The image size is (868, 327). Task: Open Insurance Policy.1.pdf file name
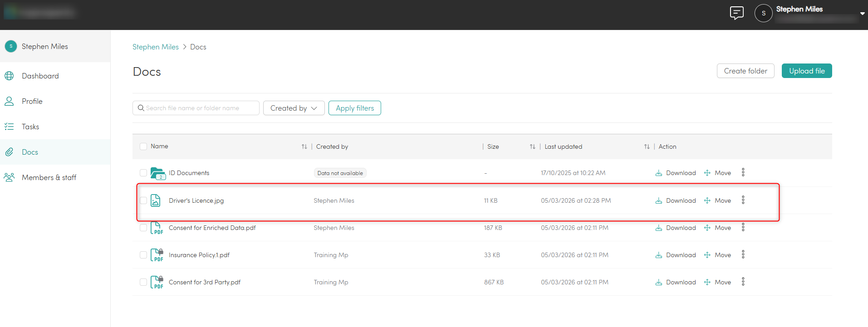[199, 255]
